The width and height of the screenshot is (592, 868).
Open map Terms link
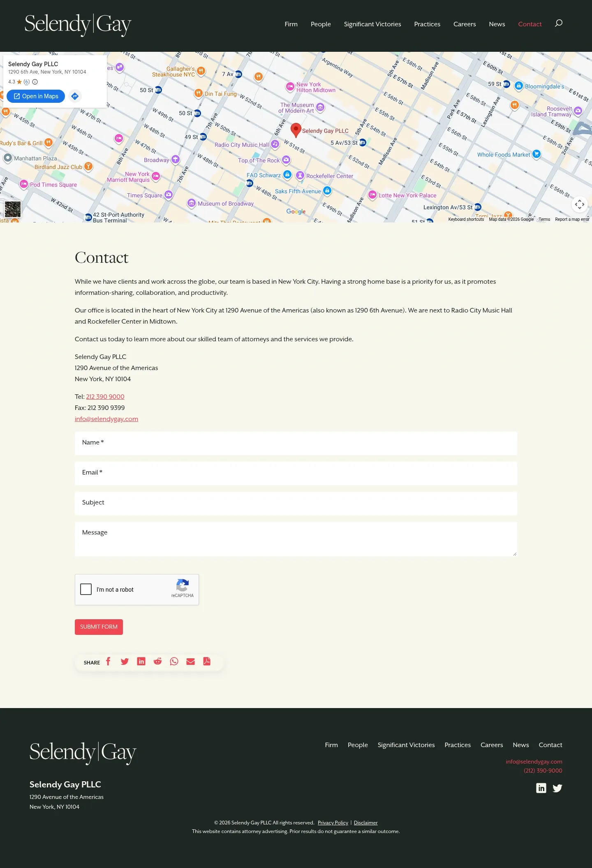pyautogui.click(x=544, y=220)
